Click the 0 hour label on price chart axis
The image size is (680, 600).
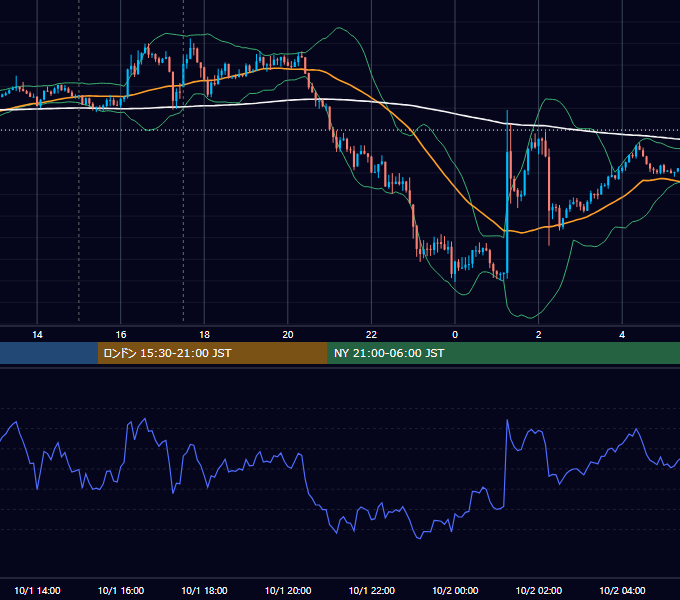coord(455,335)
